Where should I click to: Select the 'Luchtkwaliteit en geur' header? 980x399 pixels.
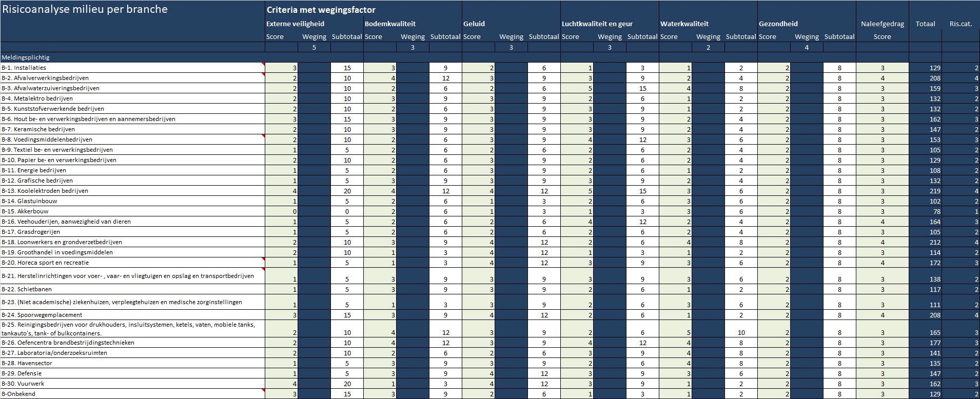pyautogui.click(x=597, y=24)
